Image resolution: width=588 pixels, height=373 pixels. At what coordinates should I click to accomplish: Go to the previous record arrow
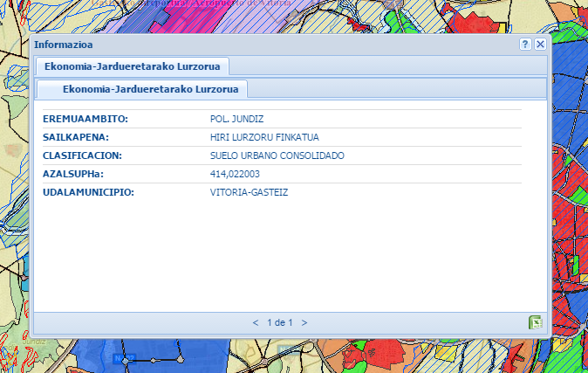256,322
